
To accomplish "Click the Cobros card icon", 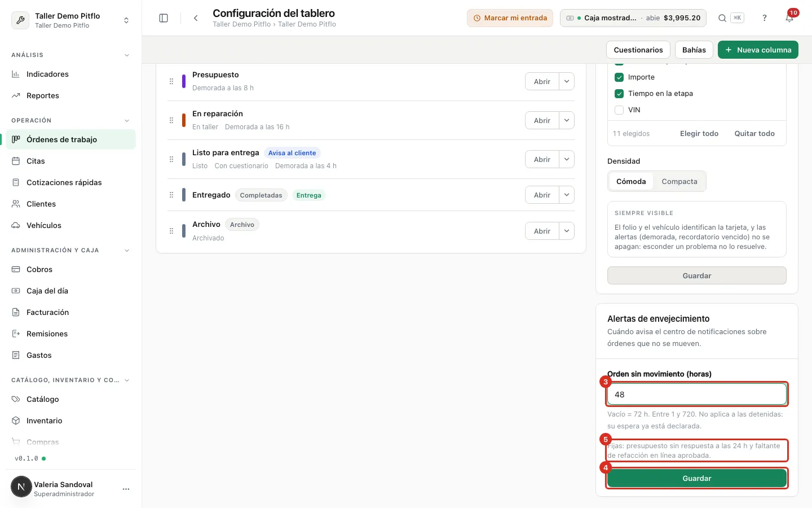I will click(16, 269).
